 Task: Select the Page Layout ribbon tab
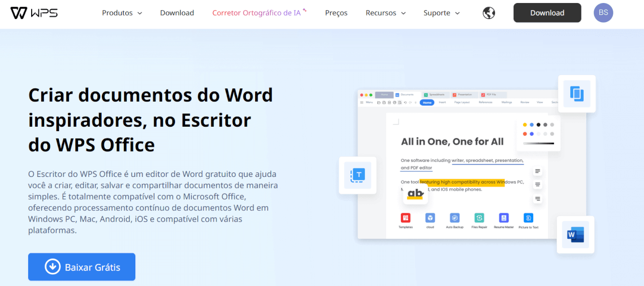(462, 103)
